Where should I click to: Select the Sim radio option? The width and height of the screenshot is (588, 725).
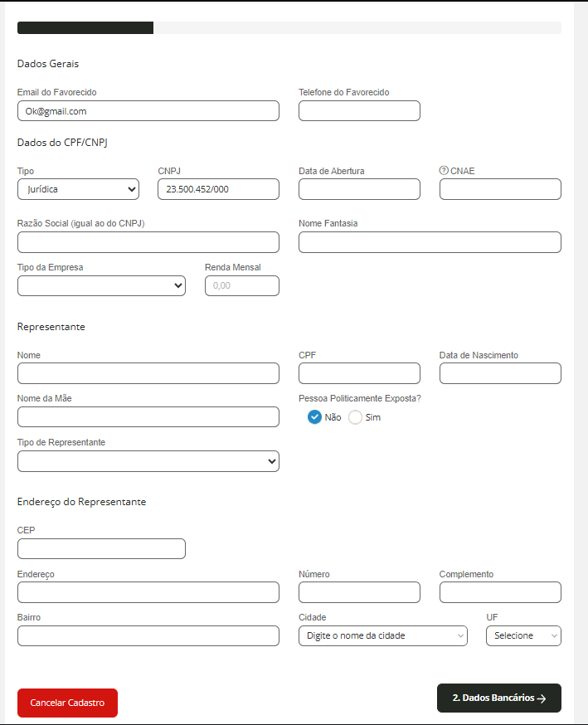[355, 417]
